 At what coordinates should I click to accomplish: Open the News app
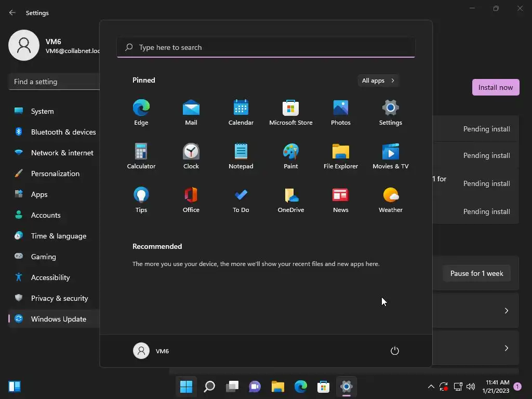[x=341, y=200]
